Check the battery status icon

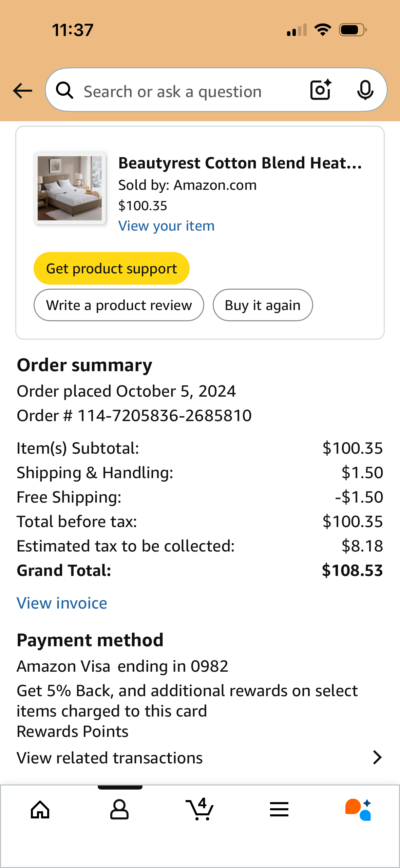tap(353, 30)
